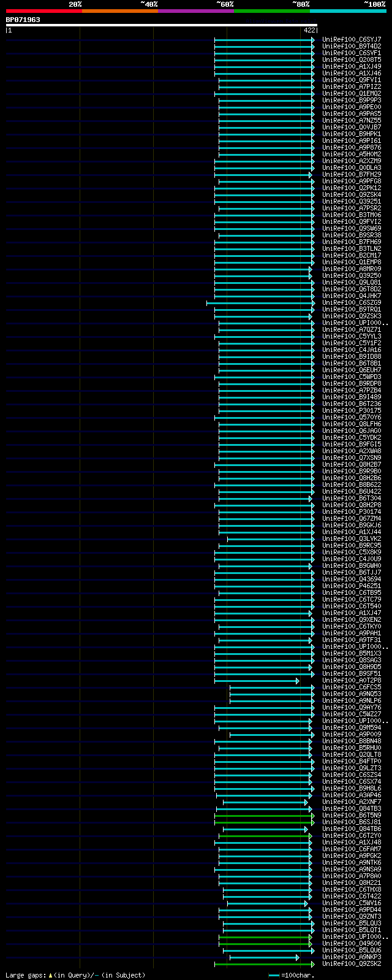Image resolution: width=392 pixels, height=980 pixels.
Task: Select hit label UniRef100_C4J0U9
Action: coord(352,559)
